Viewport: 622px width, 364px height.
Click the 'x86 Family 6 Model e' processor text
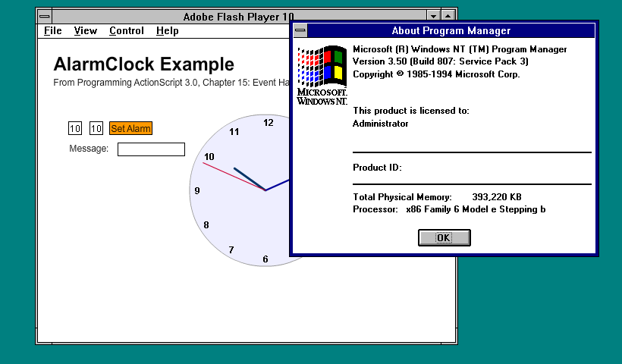coord(476,209)
